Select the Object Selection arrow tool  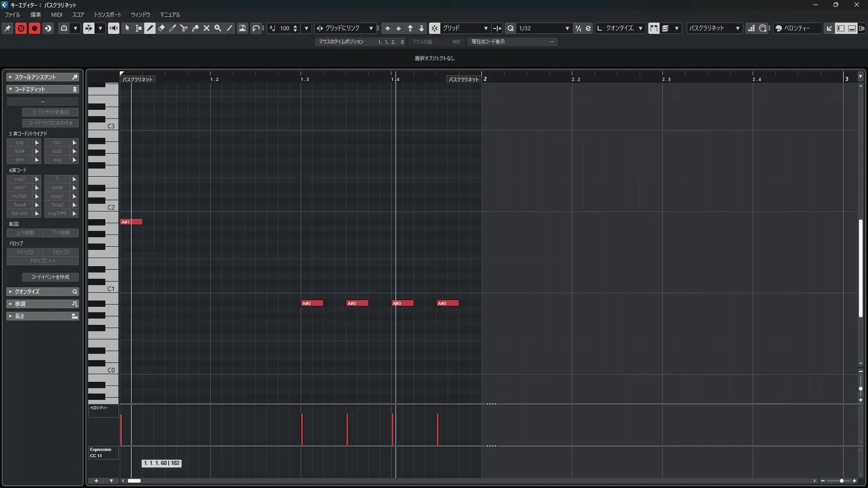127,28
